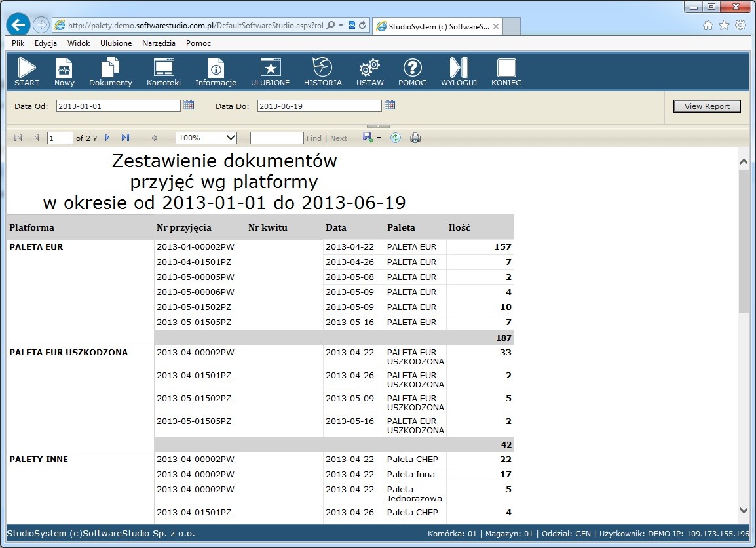Open browser favorites star icon
Image resolution: width=756 pixels, height=548 pixels.
[x=724, y=25]
